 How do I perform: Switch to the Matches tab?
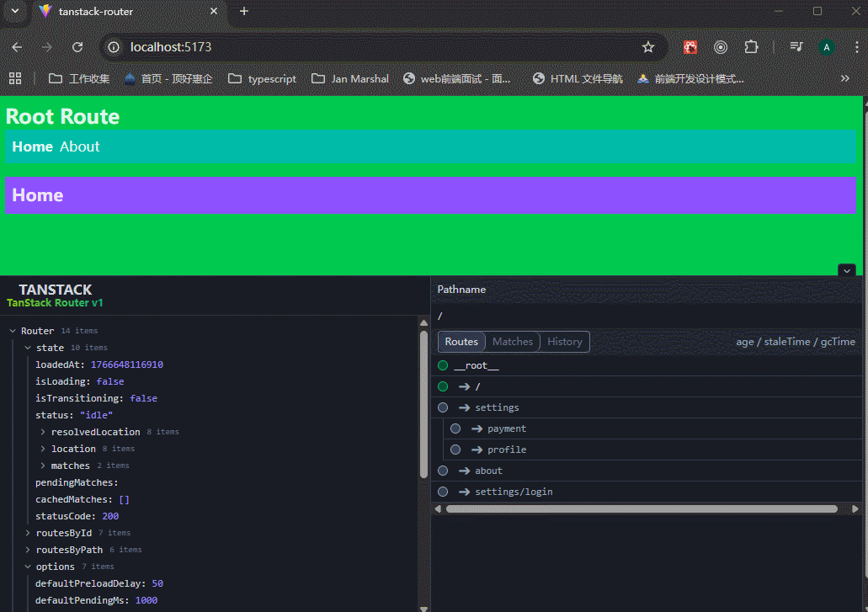click(513, 342)
